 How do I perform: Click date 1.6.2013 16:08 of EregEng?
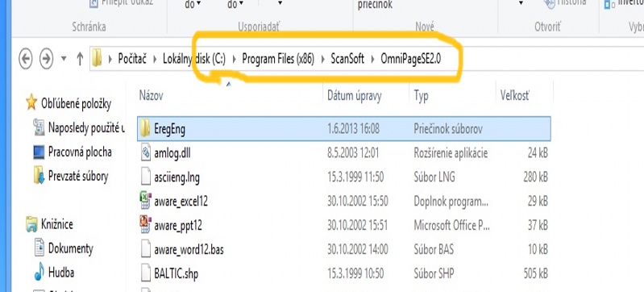click(x=353, y=129)
